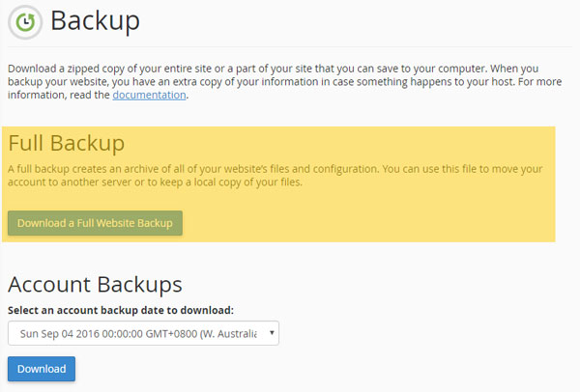580x392 pixels.
Task: Open the account backup date dropdown
Action: [x=143, y=333]
